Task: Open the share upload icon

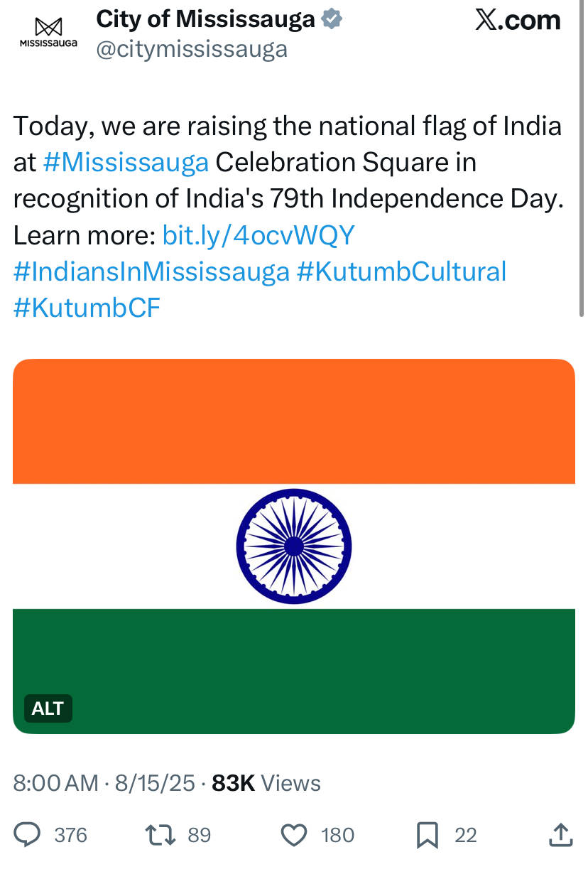Action: 560,835
